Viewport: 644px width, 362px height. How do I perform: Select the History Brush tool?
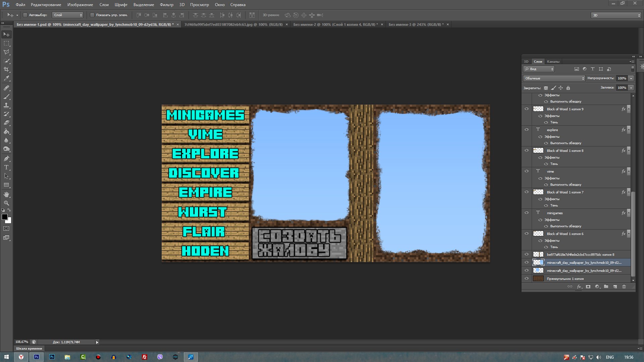click(6, 114)
